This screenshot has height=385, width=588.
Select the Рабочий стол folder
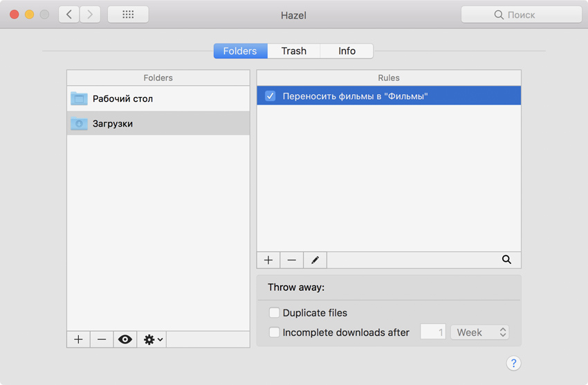coord(122,99)
